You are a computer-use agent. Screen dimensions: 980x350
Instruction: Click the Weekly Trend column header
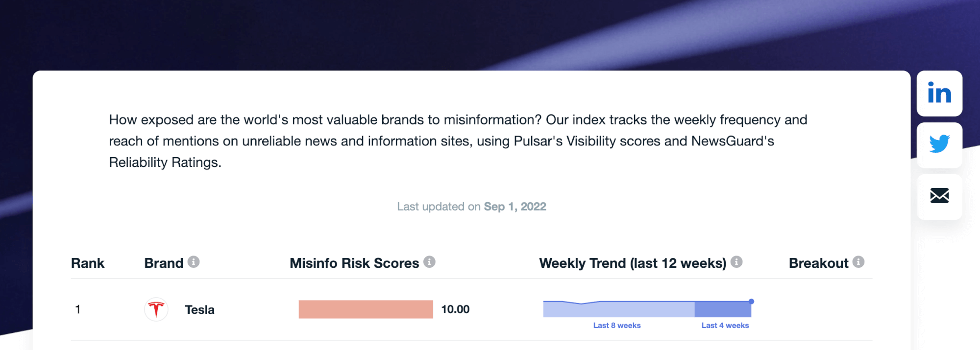tap(632, 263)
